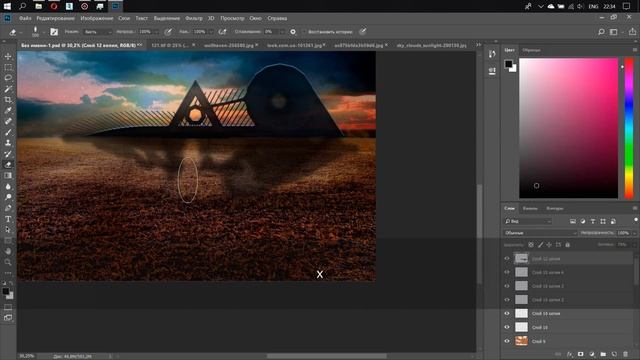This screenshot has width=640, height=360.
Task: Select the Healing Brush tool
Action: point(8,121)
